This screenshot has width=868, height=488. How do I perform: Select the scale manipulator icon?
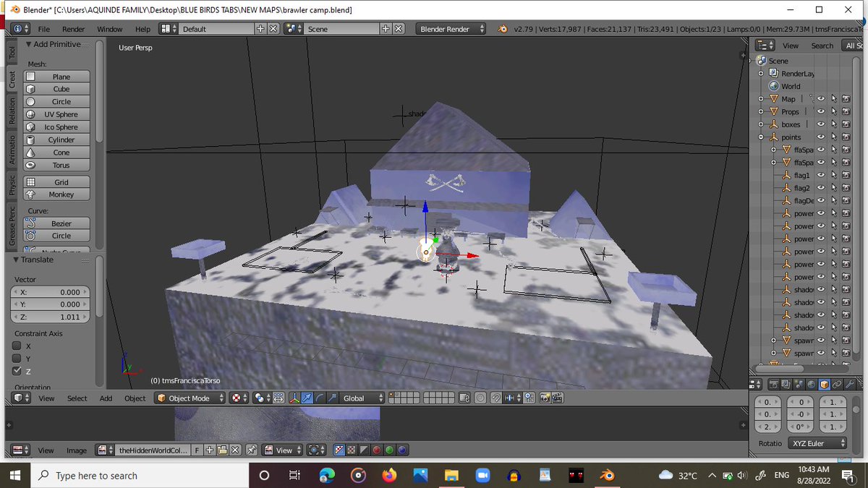coord(332,398)
